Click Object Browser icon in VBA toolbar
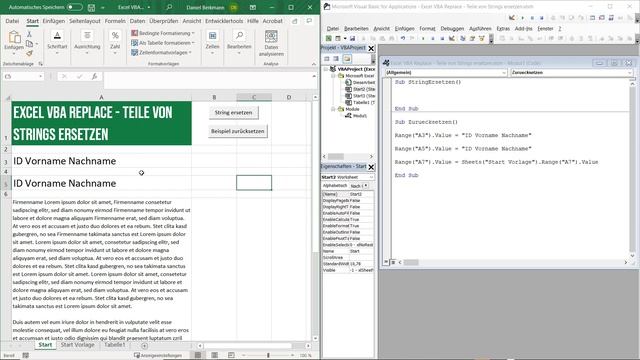The width and height of the screenshot is (640, 360). (482, 38)
